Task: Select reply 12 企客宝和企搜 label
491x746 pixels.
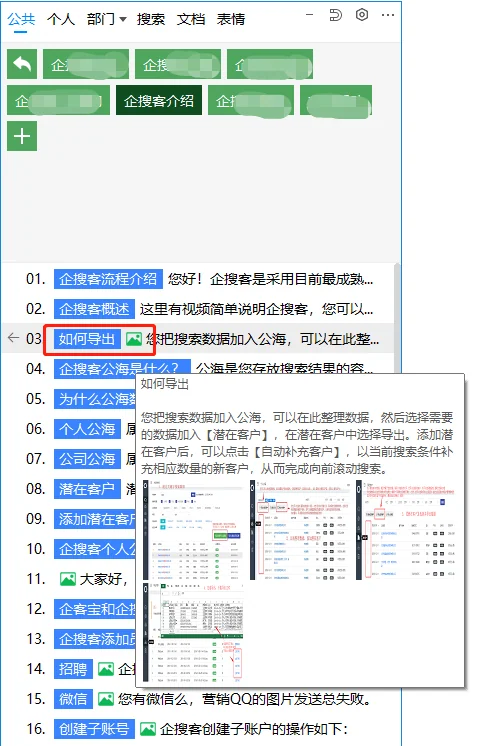Action: pos(95,609)
